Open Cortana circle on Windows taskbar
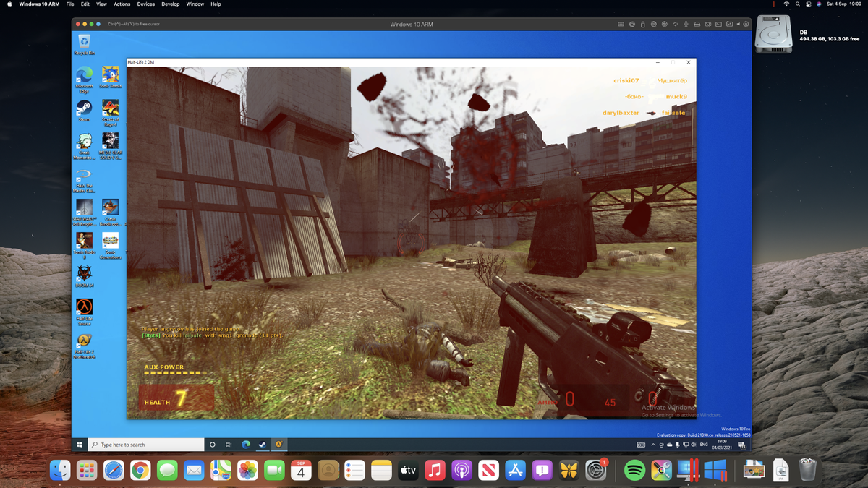This screenshot has width=868, height=488. 213,445
